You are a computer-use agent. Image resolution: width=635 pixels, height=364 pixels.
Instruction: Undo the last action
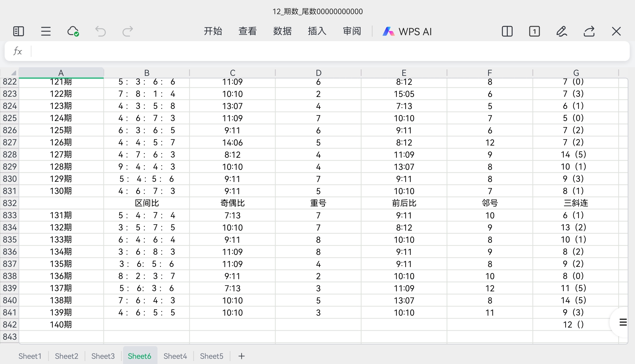click(x=100, y=31)
